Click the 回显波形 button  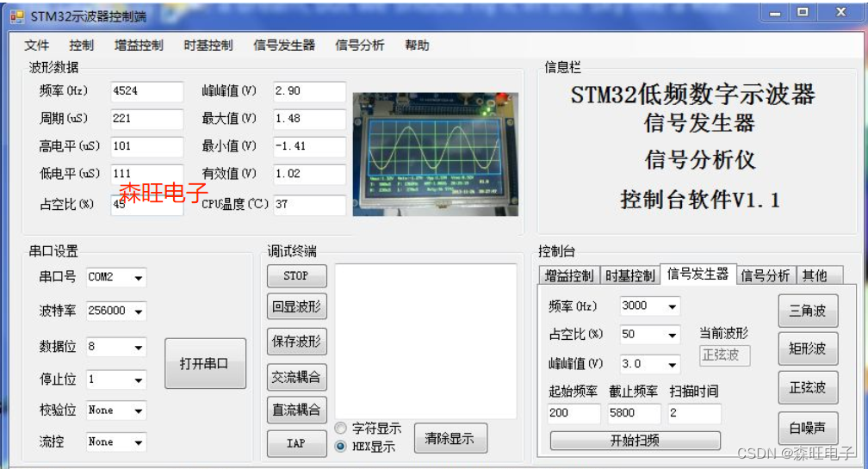(x=297, y=306)
